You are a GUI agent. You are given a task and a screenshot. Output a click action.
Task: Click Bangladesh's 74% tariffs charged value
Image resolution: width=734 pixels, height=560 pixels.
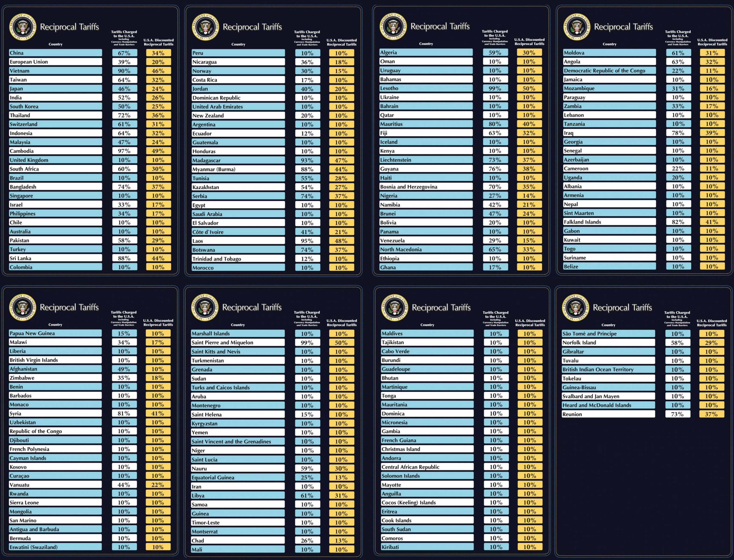[x=124, y=187]
